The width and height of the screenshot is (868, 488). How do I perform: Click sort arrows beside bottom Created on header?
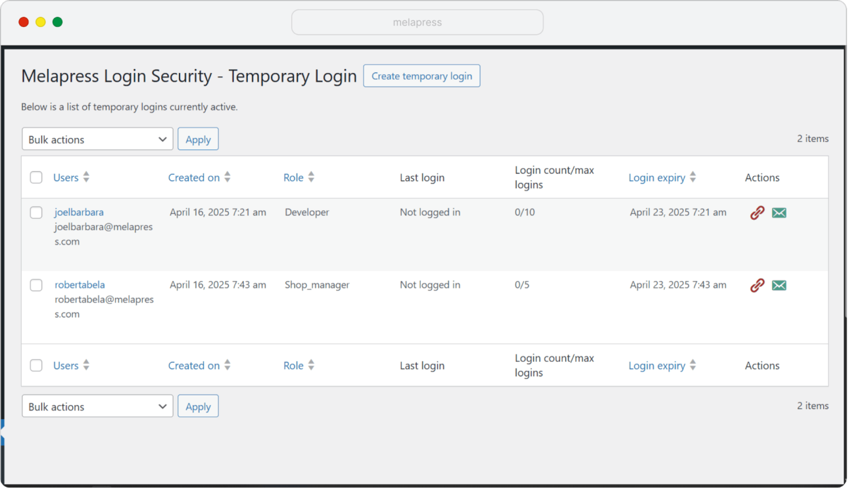click(x=228, y=365)
